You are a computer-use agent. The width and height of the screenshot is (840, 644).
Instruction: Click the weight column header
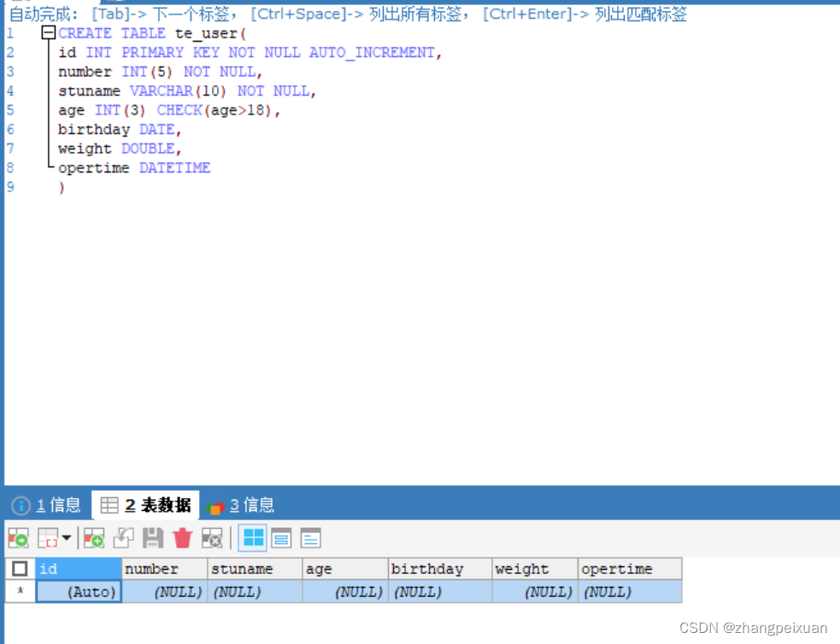535,569
